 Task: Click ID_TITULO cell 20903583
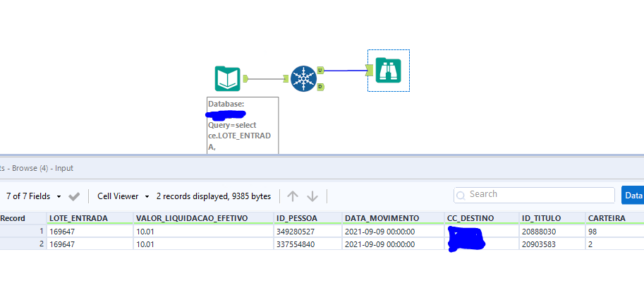click(552, 244)
